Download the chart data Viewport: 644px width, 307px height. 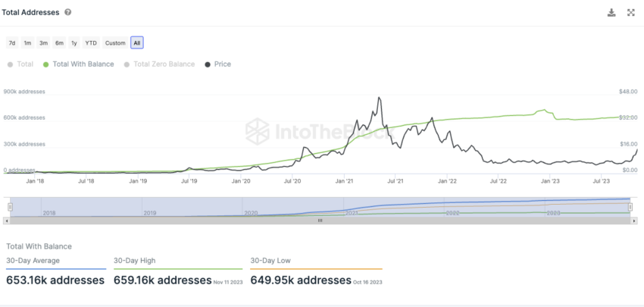611,13
